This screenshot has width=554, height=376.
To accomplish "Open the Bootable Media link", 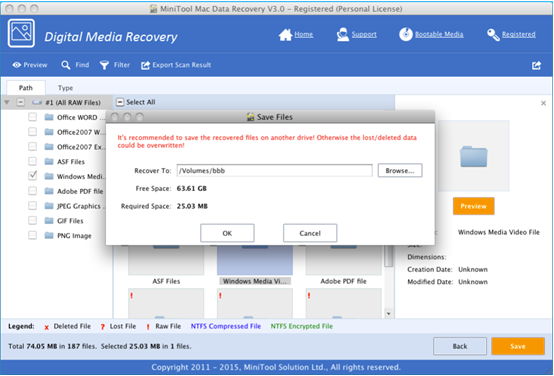I will (439, 34).
